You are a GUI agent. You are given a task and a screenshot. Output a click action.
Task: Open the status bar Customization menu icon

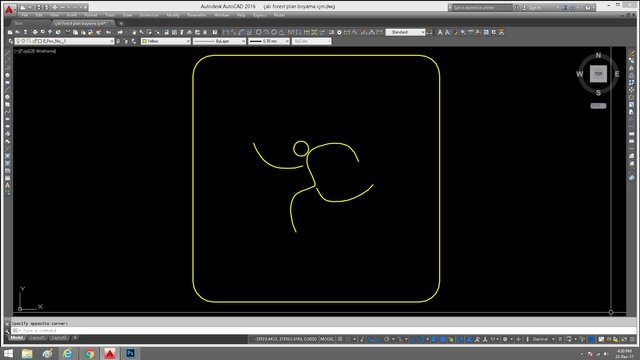point(632,339)
